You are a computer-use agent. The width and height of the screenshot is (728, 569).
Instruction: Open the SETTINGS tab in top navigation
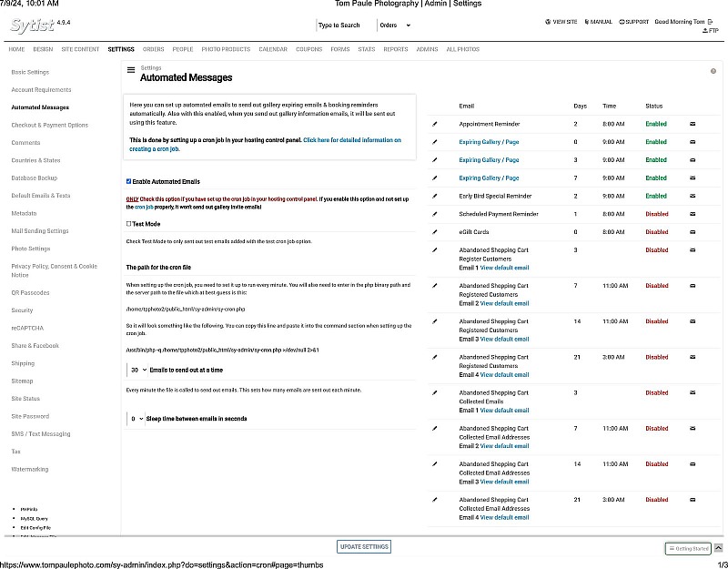[121, 49]
